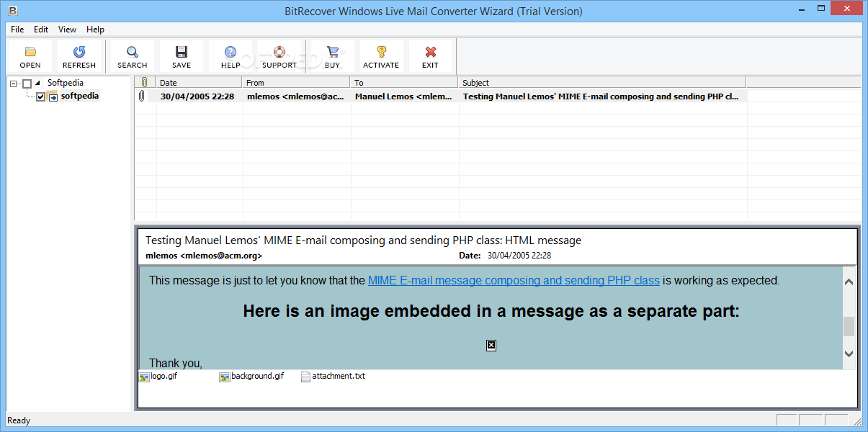Click the message preview scrollbar thumb
Viewport: 868px width, 432px height.
click(849, 326)
